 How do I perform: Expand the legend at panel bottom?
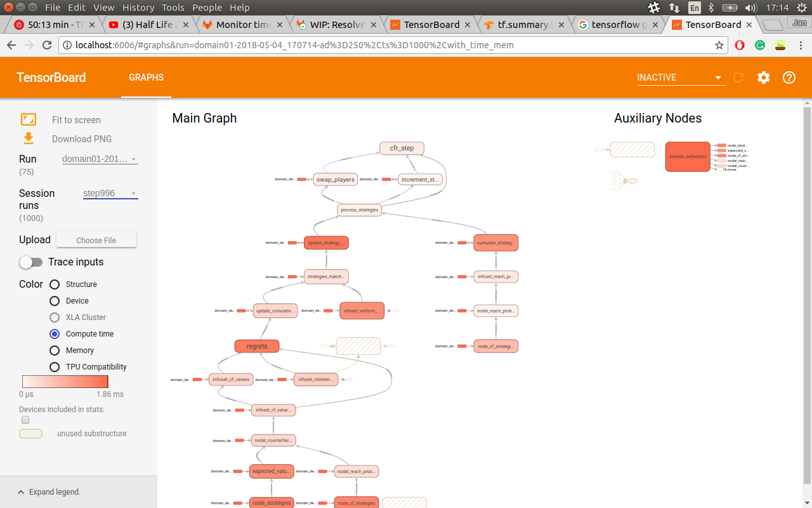coord(49,492)
